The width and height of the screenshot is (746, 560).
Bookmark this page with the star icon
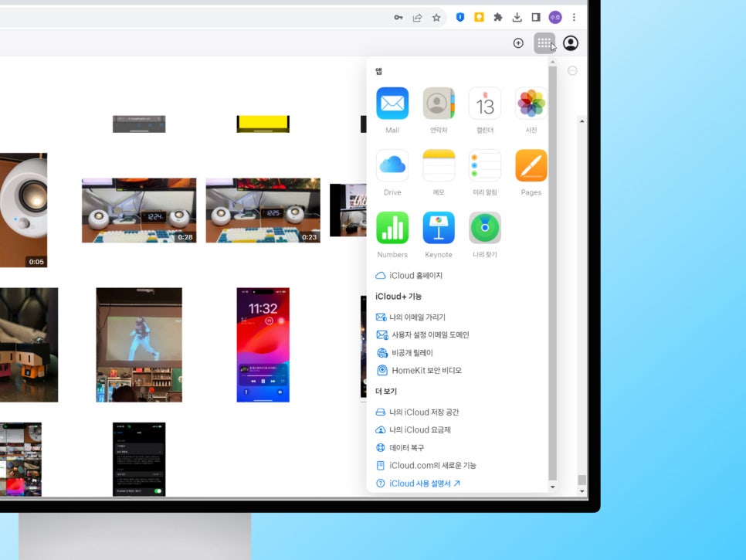point(436,18)
